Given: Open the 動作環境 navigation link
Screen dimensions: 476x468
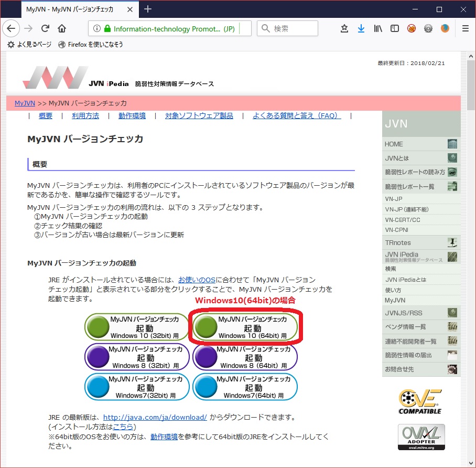Looking at the screenshot, I should pyautogui.click(x=132, y=116).
